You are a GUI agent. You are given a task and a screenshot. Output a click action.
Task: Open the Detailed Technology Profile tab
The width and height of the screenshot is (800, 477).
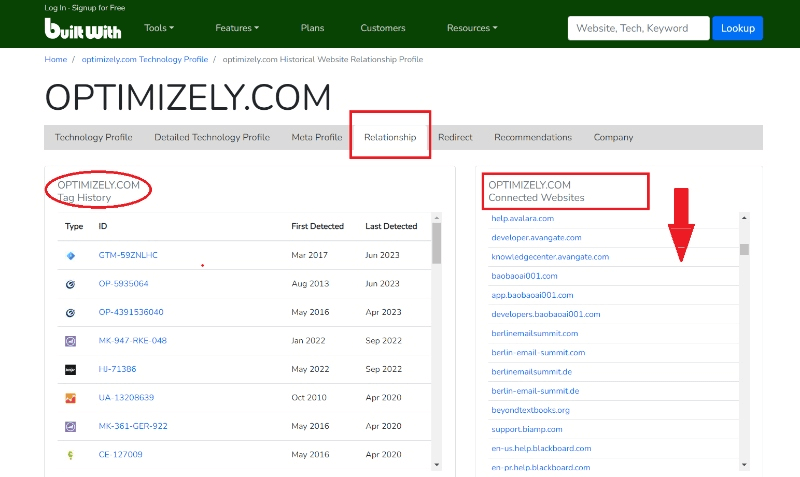pos(212,137)
